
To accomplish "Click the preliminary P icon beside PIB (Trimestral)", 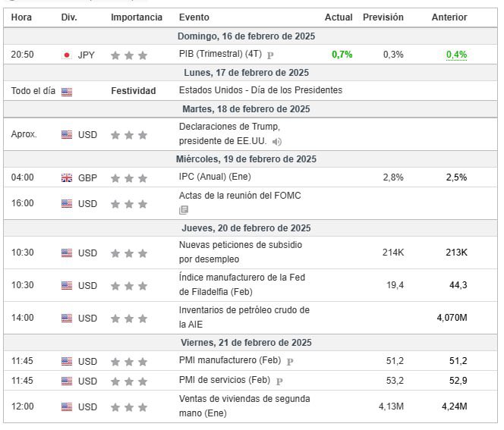I will (x=270, y=55).
